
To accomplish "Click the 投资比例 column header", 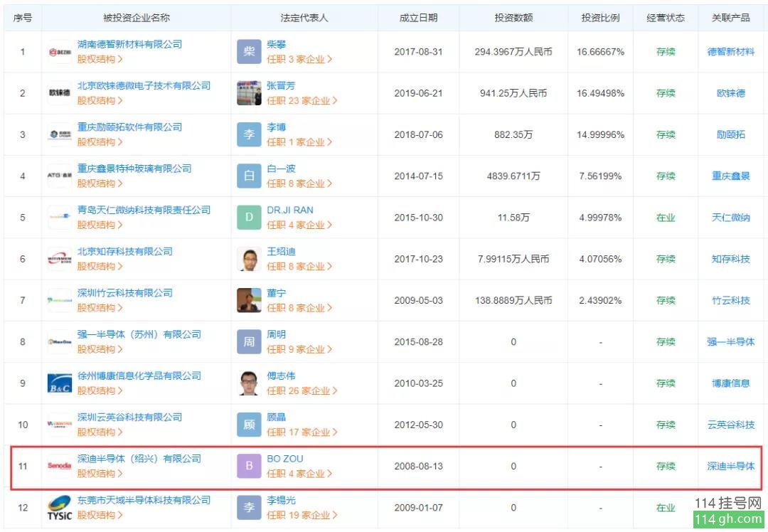I will (600, 18).
